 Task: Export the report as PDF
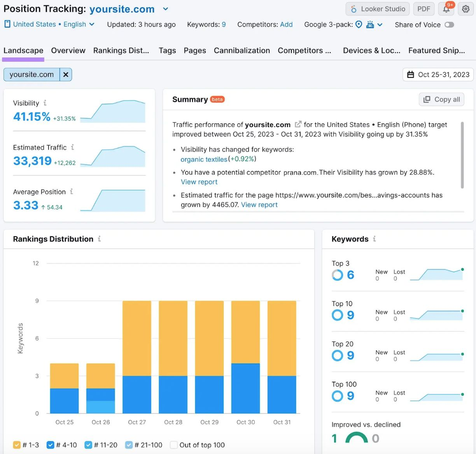click(x=423, y=9)
